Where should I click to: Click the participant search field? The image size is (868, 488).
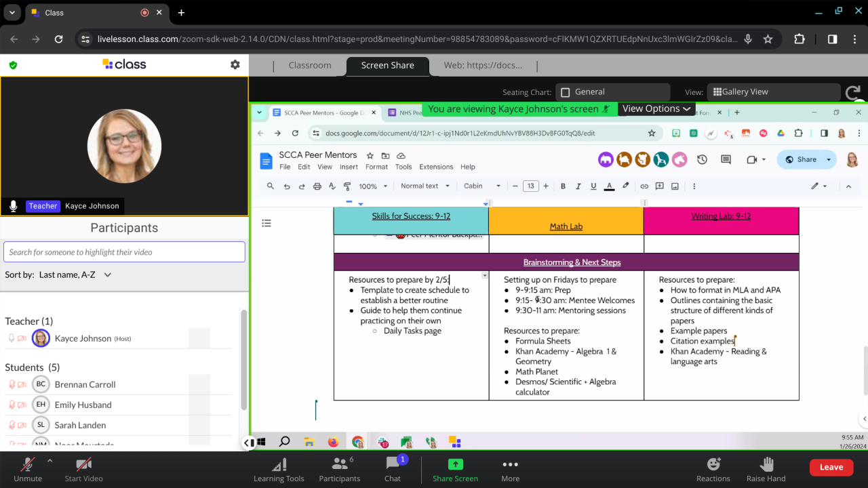[x=124, y=252]
